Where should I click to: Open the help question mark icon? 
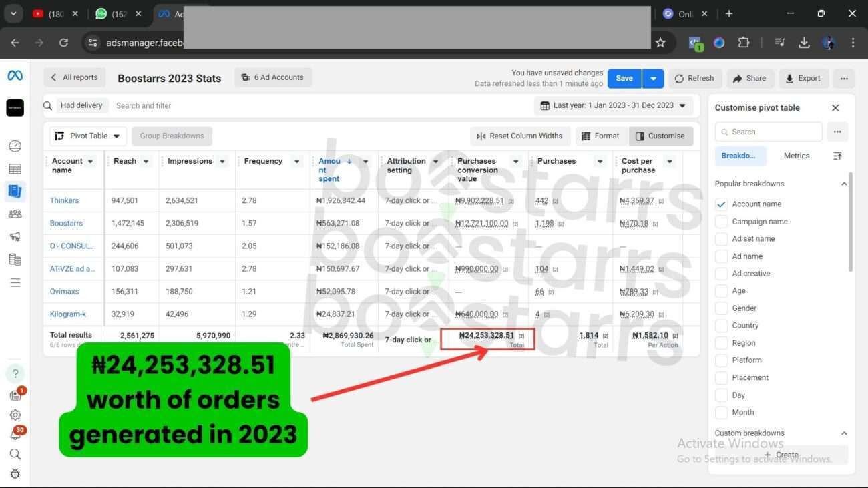[15, 373]
